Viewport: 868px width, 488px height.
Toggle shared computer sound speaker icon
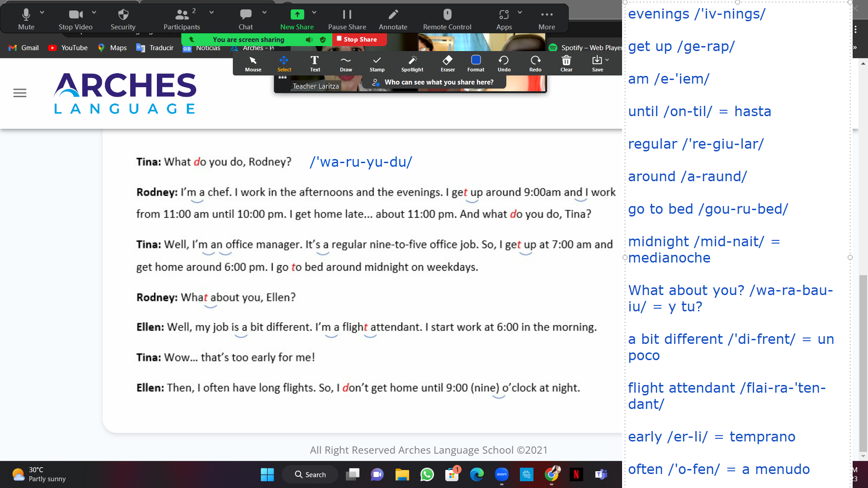[309, 40]
